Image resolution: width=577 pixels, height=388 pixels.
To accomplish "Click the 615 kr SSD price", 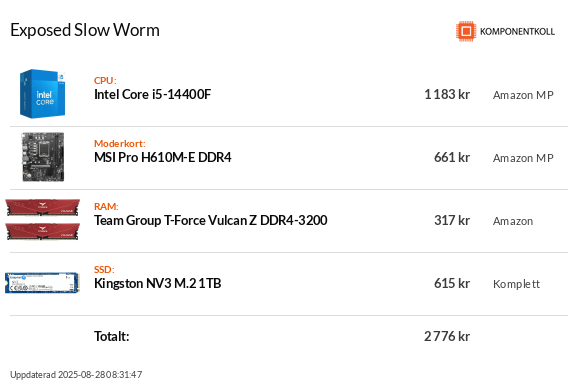I will 452,283.
